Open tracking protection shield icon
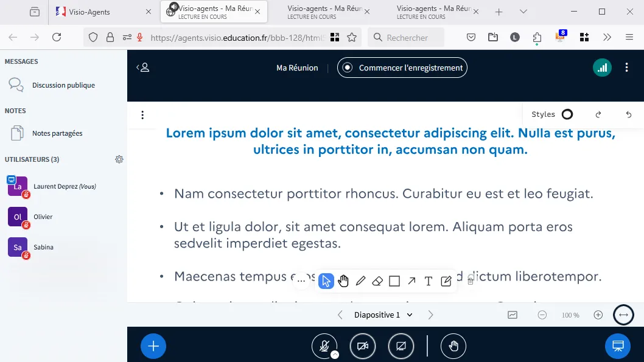This screenshot has height=362, width=644. click(93, 37)
